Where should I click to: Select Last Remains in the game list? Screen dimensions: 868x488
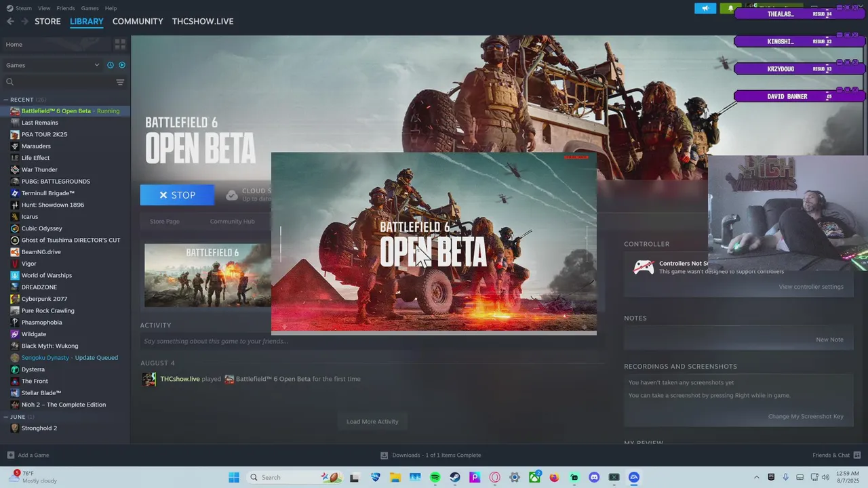pyautogui.click(x=39, y=123)
